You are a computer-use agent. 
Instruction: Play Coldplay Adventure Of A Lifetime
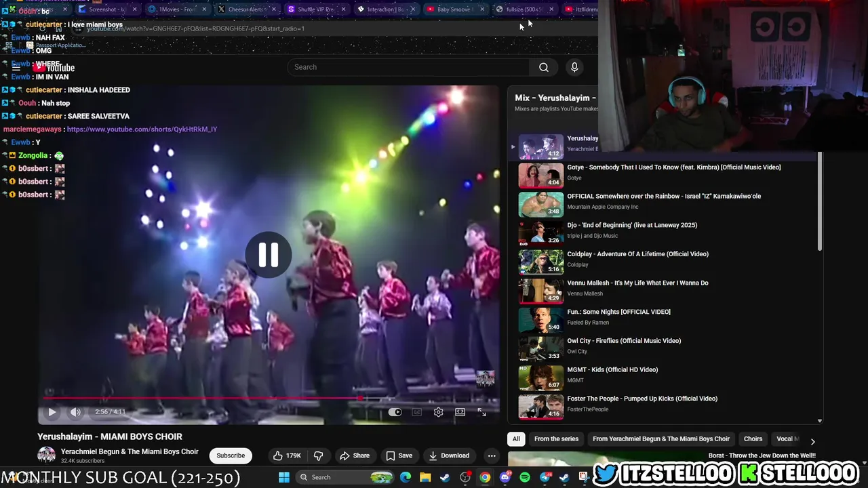[665, 262]
